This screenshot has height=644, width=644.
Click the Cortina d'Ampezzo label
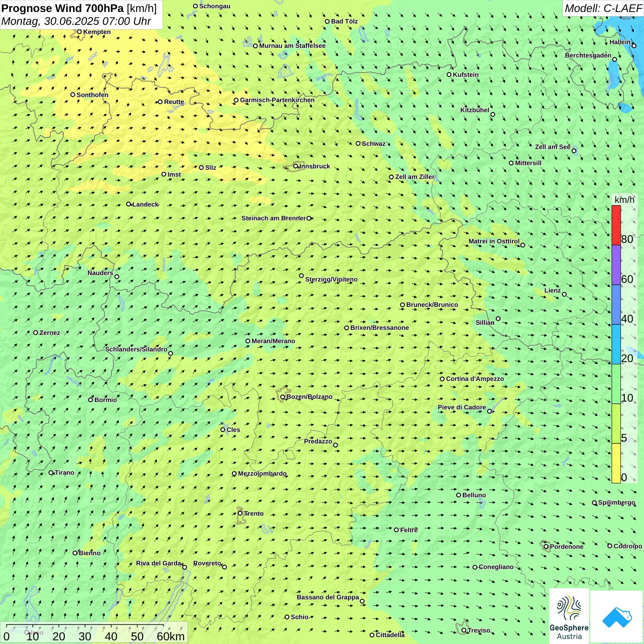(475, 379)
